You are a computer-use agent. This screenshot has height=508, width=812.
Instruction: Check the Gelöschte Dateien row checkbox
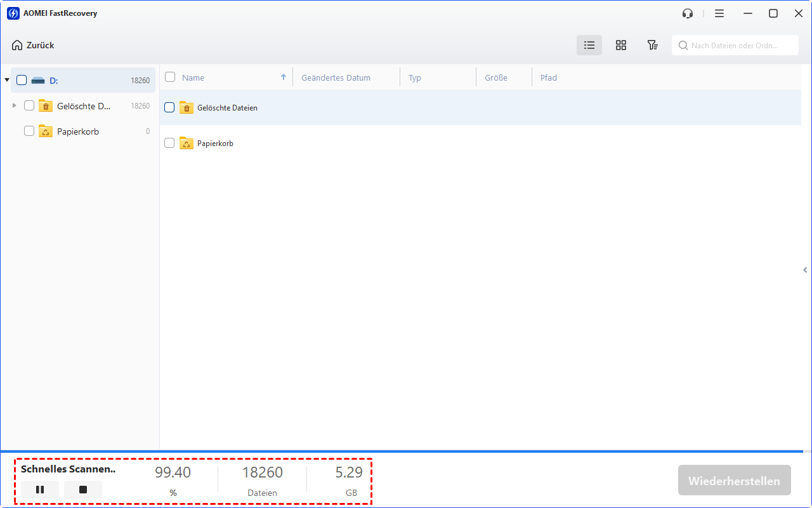169,107
